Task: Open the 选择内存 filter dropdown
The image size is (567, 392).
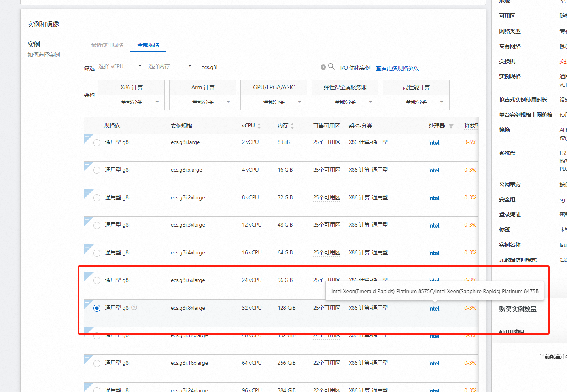Action: (x=170, y=66)
